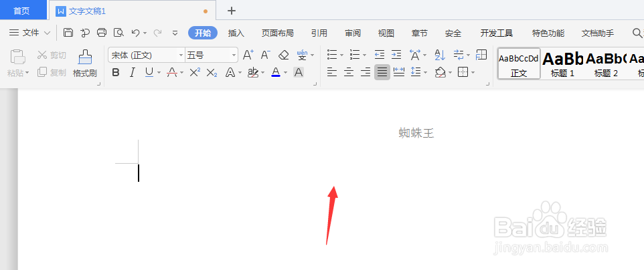Click the align right icon
644x270 pixels.
pos(366,73)
